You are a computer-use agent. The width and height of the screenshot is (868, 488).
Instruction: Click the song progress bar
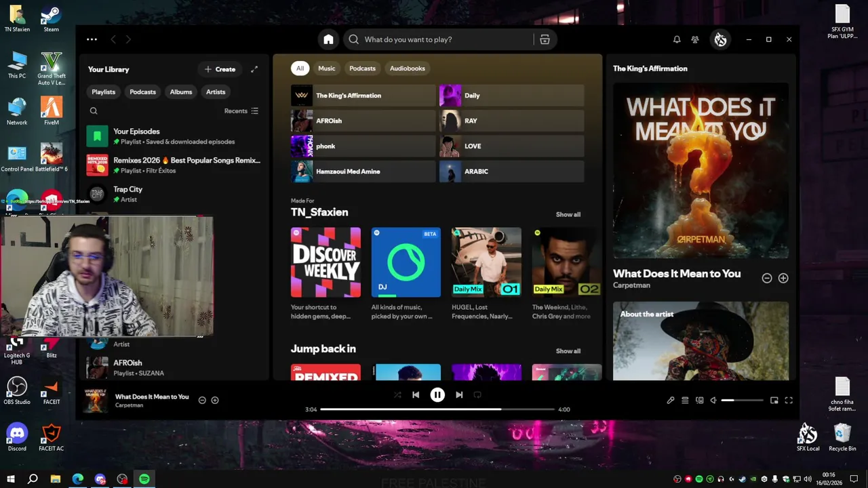437,409
